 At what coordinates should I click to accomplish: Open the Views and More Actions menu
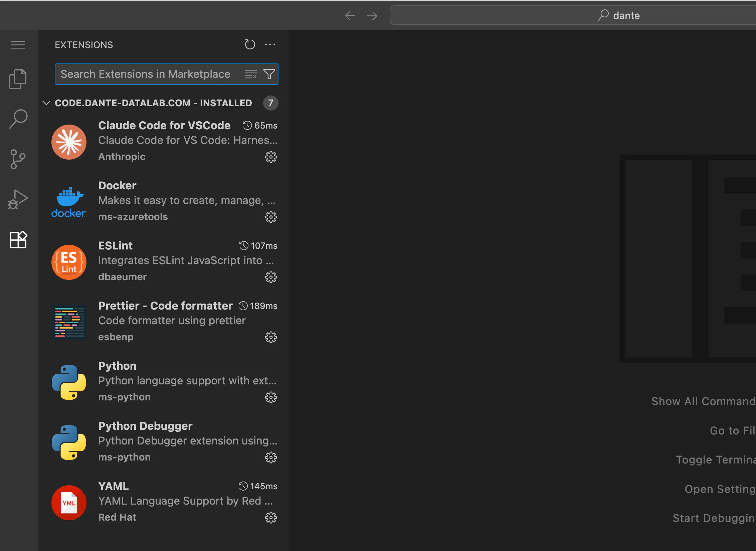coord(270,44)
